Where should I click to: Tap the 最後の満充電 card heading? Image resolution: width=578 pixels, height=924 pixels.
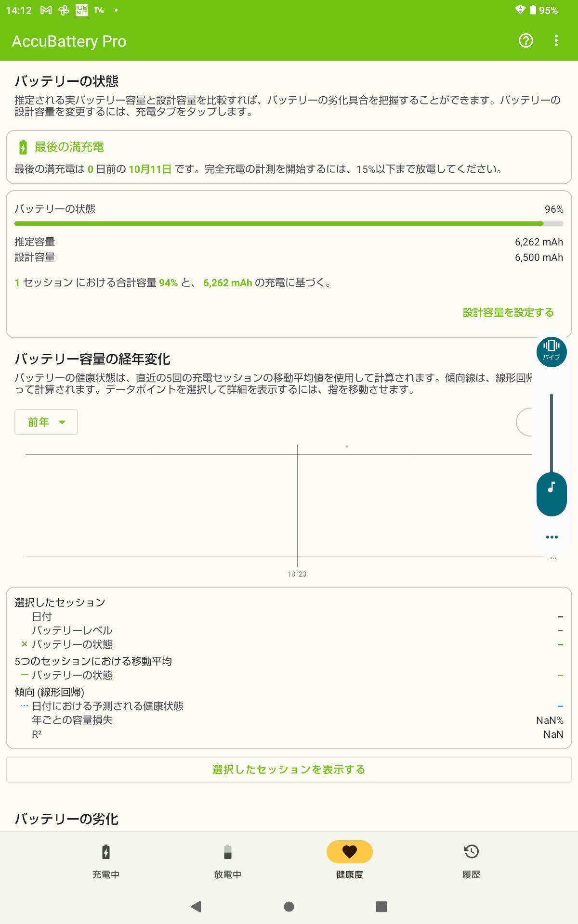(69, 147)
